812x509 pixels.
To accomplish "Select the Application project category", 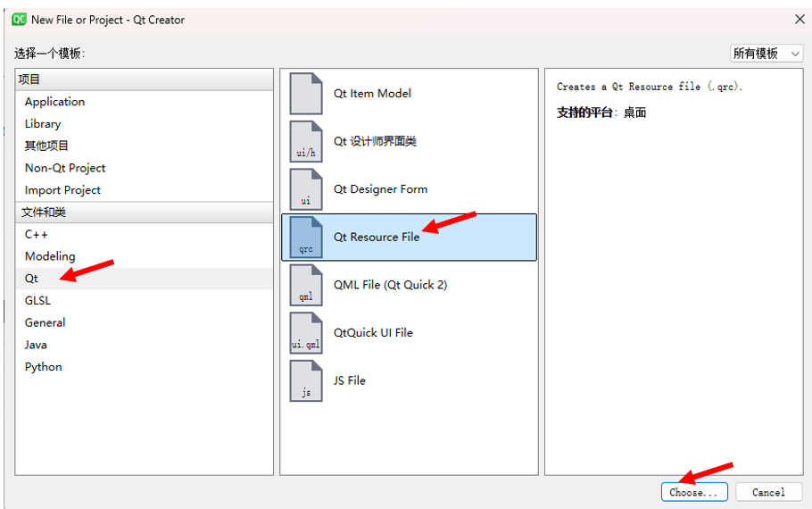I will (x=144, y=102).
